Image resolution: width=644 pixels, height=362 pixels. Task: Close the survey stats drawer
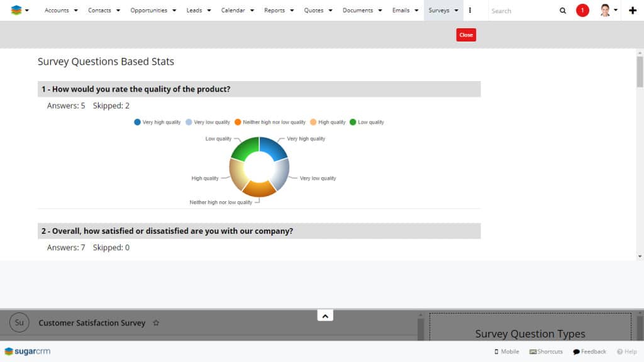click(x=466, y=35)
